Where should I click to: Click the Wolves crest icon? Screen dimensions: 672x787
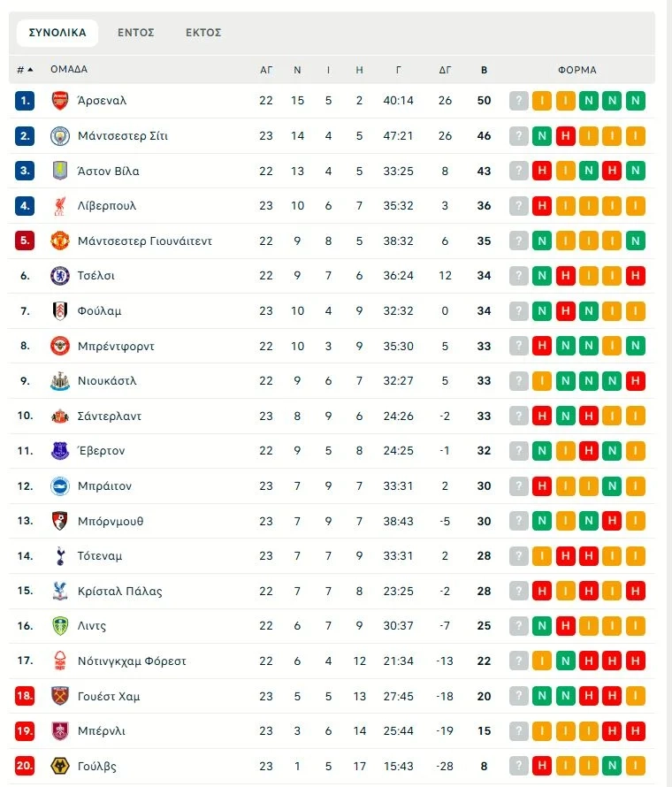60,767
